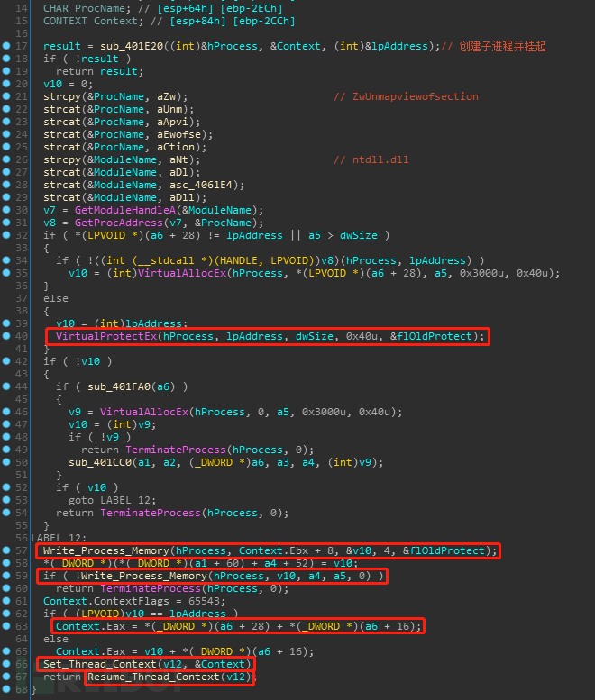595x700 pixels.
Task: Set breakpoint dot at line 65
Action: [6, 650]
